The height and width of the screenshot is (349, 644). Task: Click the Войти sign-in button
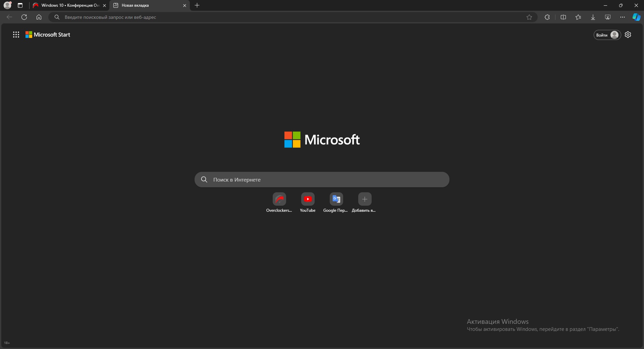pos(607,35)
